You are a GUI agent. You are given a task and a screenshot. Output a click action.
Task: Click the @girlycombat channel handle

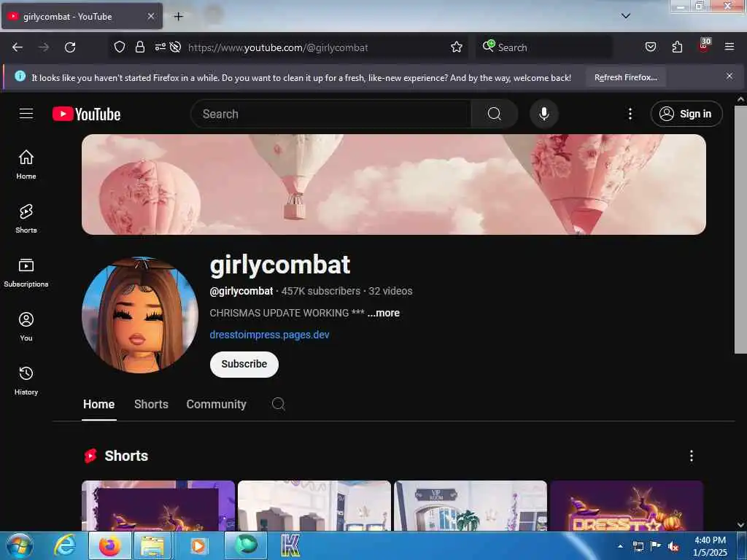coord(241,291)
